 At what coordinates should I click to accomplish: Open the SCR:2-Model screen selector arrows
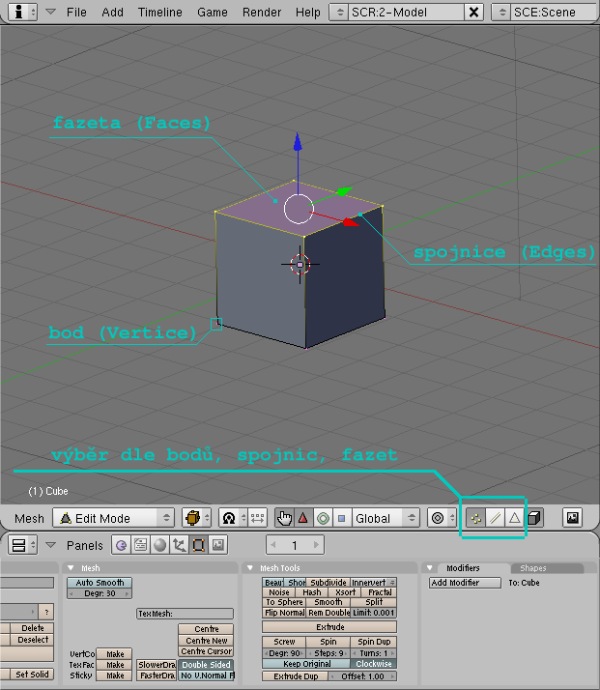[339, 12]
